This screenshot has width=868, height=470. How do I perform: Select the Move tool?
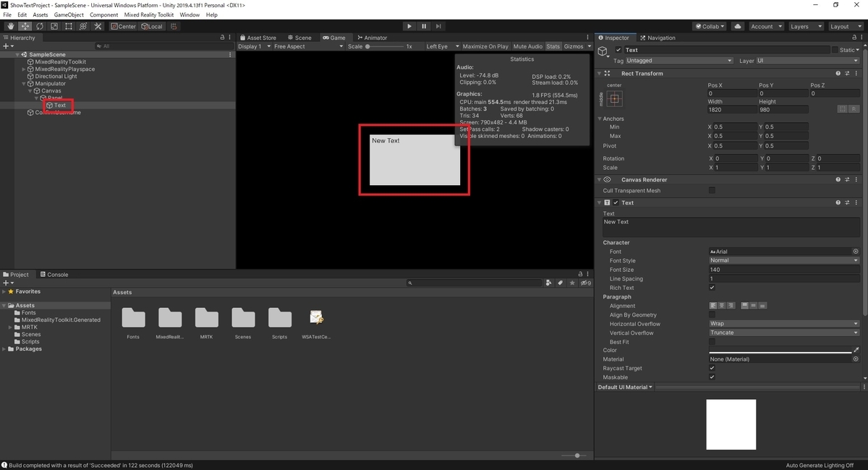[x=25, y=26]
